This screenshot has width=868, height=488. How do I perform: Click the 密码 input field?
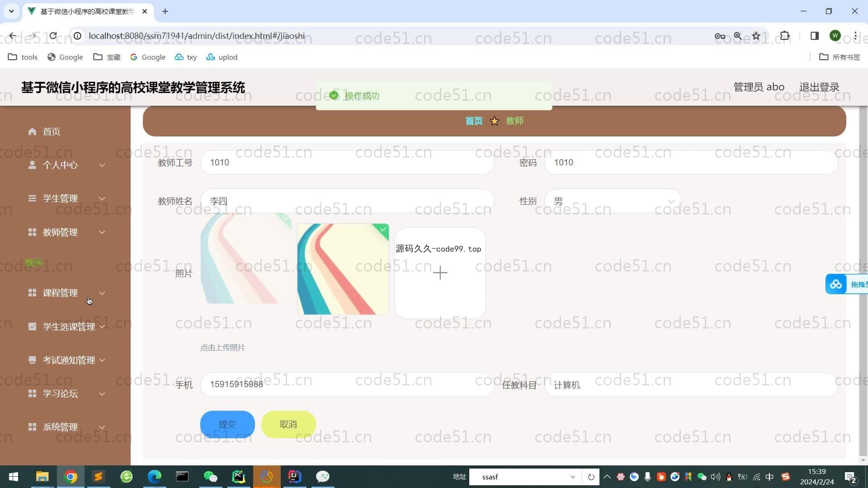[x=691, y=163]
